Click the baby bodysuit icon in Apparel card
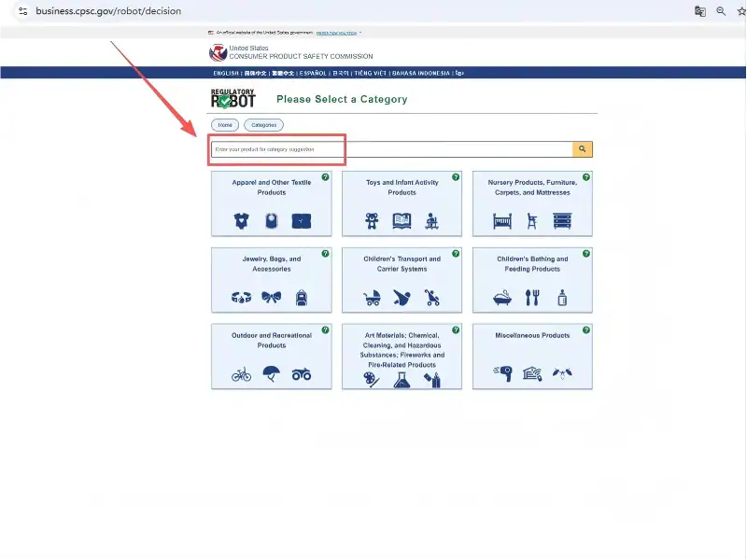The image size is (747, 560). coord(242,221)
